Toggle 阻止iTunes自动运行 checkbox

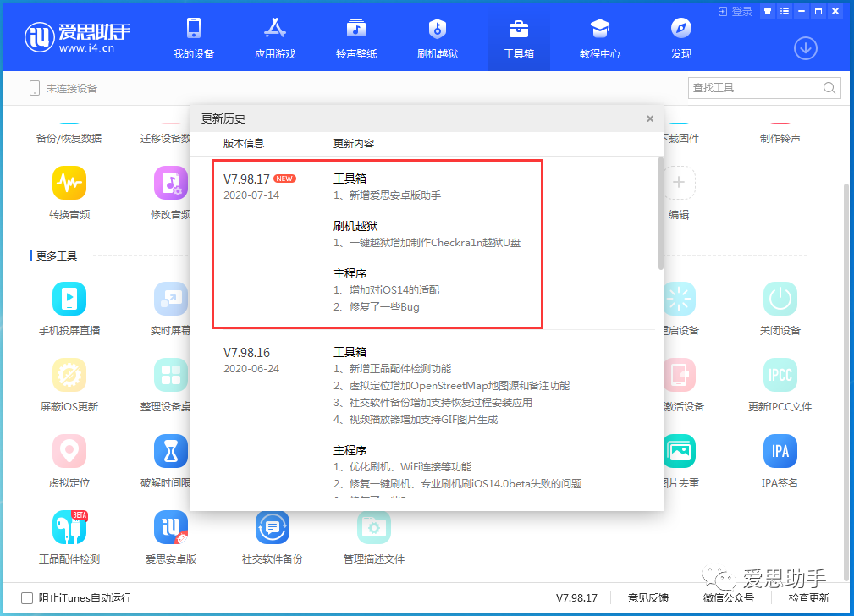27,598
